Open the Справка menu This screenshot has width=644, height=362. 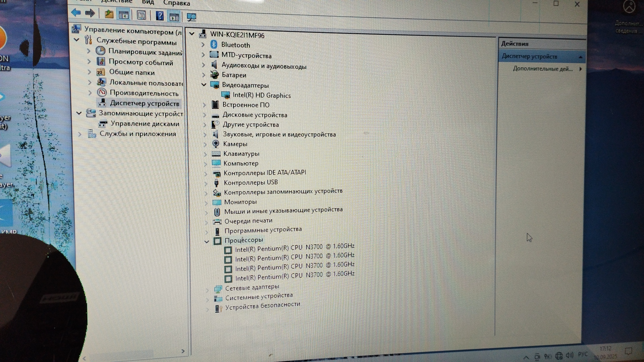coord(176,3)
